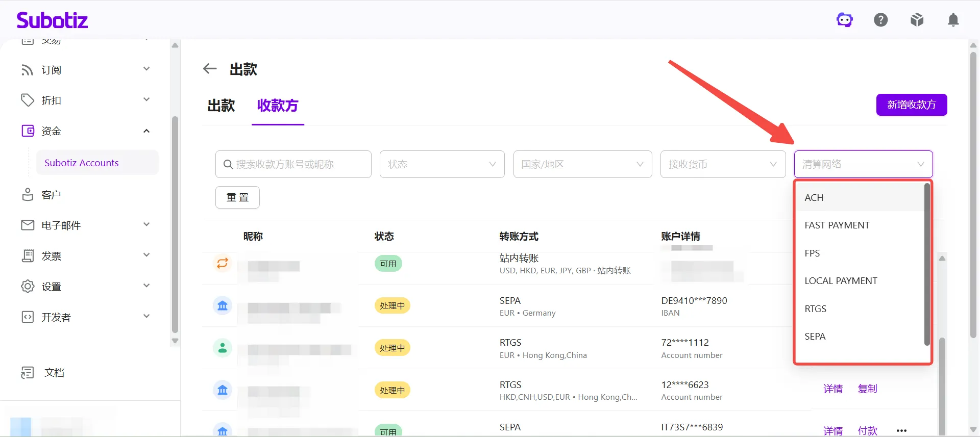
Task: Click the 状态 column header
Action: click(x=384, y=236)
